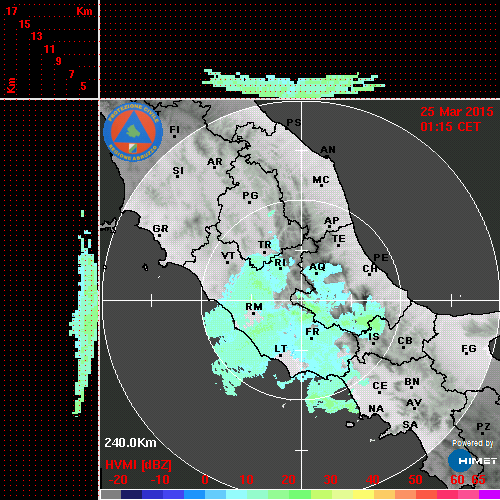The width and height of the screenshot is (500, 500).
Task: Click the FG province label
Action: [x=469, y=349]
